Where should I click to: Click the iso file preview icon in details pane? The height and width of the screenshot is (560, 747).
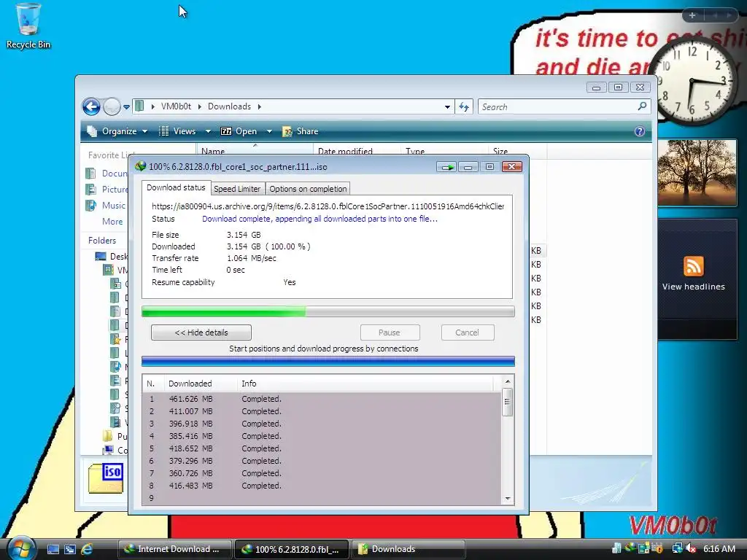107,478
